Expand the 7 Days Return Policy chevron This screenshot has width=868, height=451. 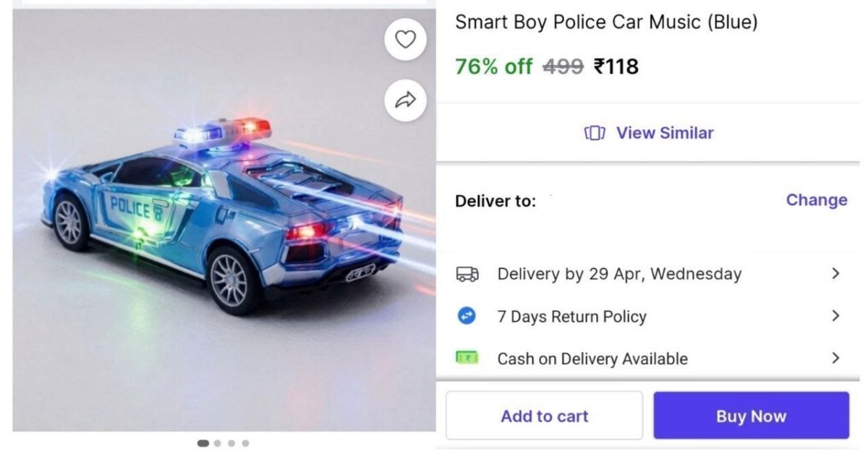pyautogui.click(x=835, y=316)
